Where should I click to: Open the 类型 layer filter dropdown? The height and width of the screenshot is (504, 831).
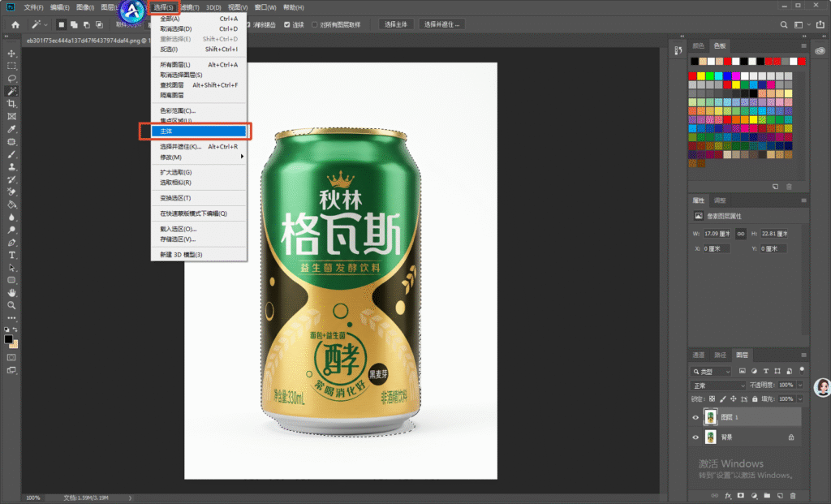click(712, 372)
